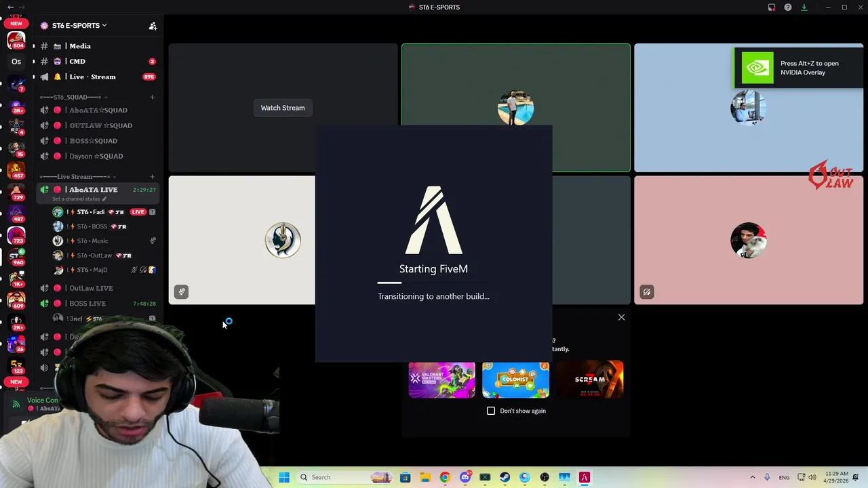Open the volume control in system tray

coord(812,477)
